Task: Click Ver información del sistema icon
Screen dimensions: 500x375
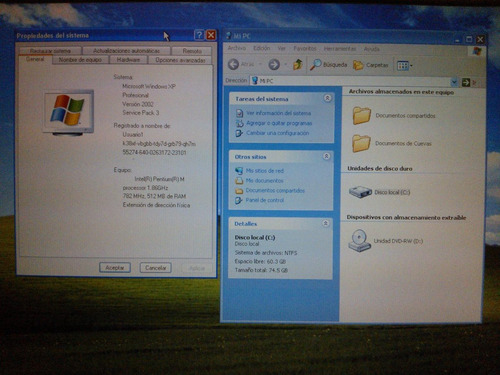Action: click(x=239, y=113)
